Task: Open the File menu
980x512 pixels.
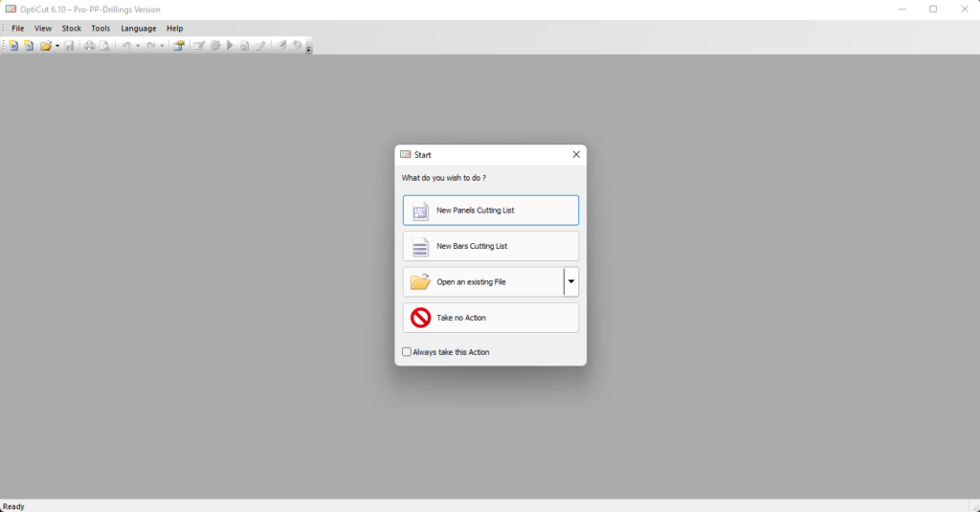Action: tap(17, 28)
